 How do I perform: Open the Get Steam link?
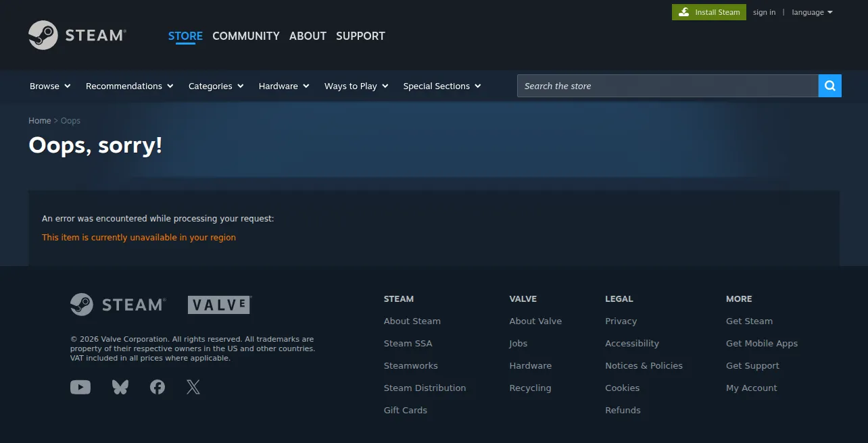pyautogui.click(x=749, y=321)
